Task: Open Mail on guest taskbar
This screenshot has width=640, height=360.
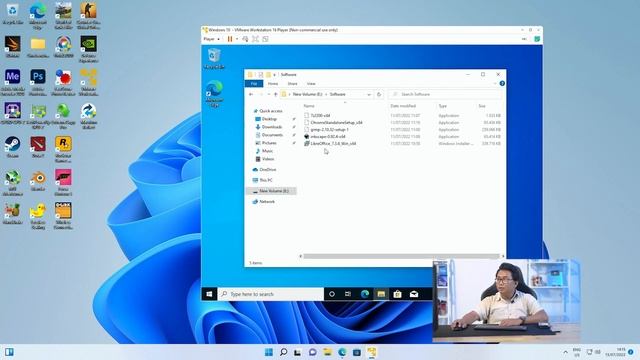Action: coord(414,294)
